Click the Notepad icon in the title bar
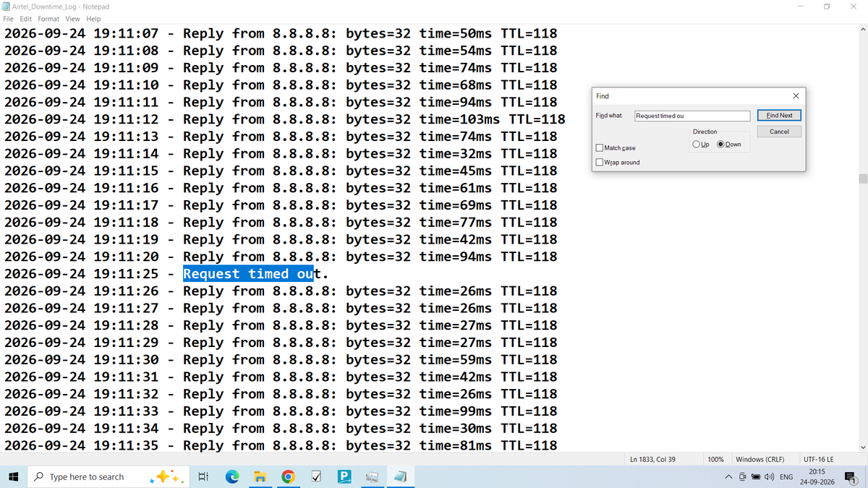 (x=6, y=7)
